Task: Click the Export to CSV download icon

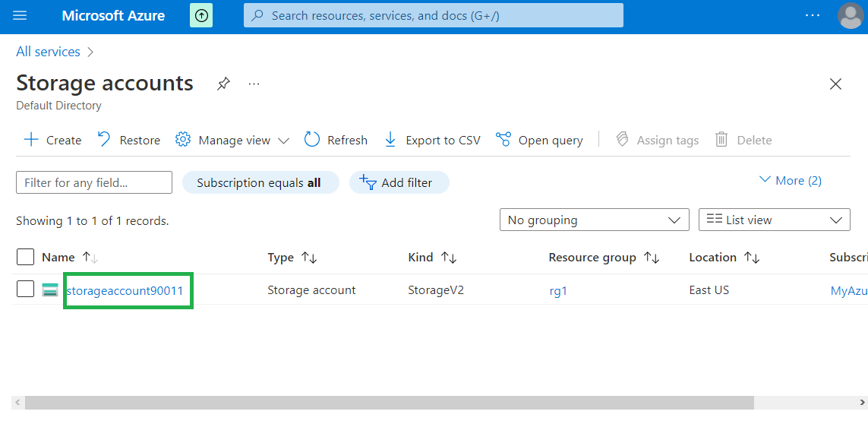Action: (390, 140)
